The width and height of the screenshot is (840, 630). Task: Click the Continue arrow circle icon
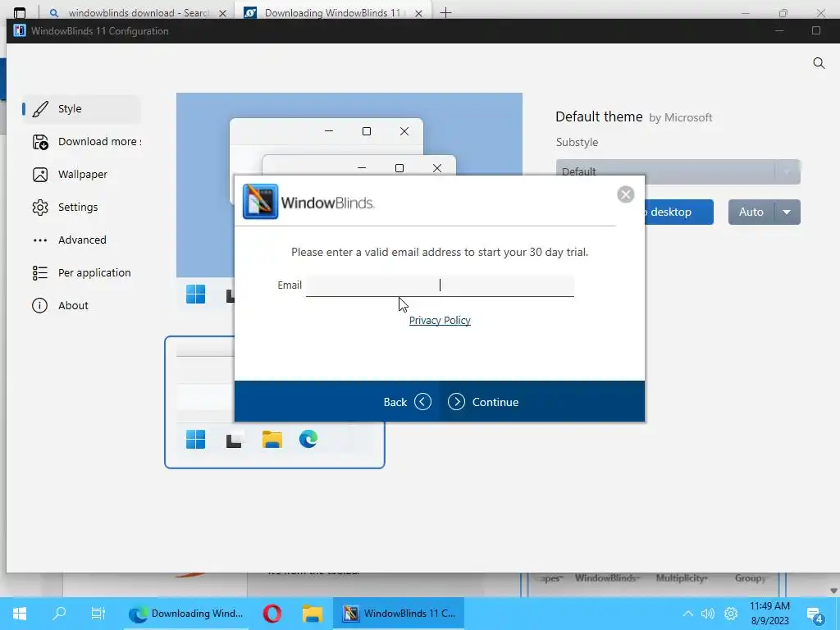point(456,402)
